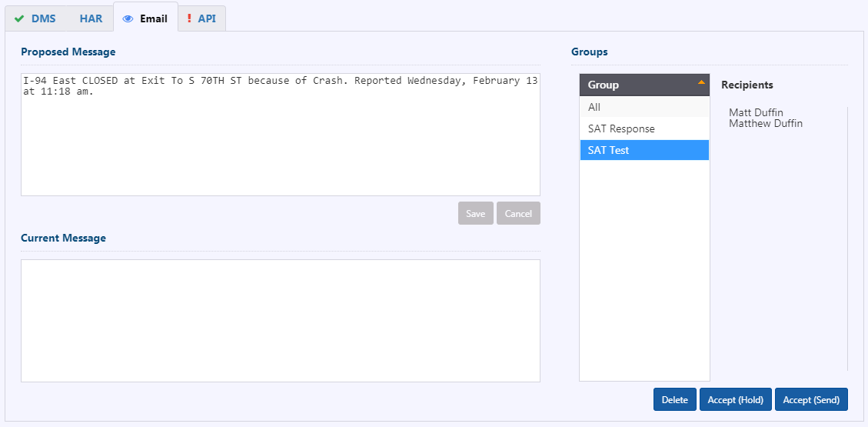868x427 pixels.
Task: Click the eye icon on Email tab
Action: (128, 18)
